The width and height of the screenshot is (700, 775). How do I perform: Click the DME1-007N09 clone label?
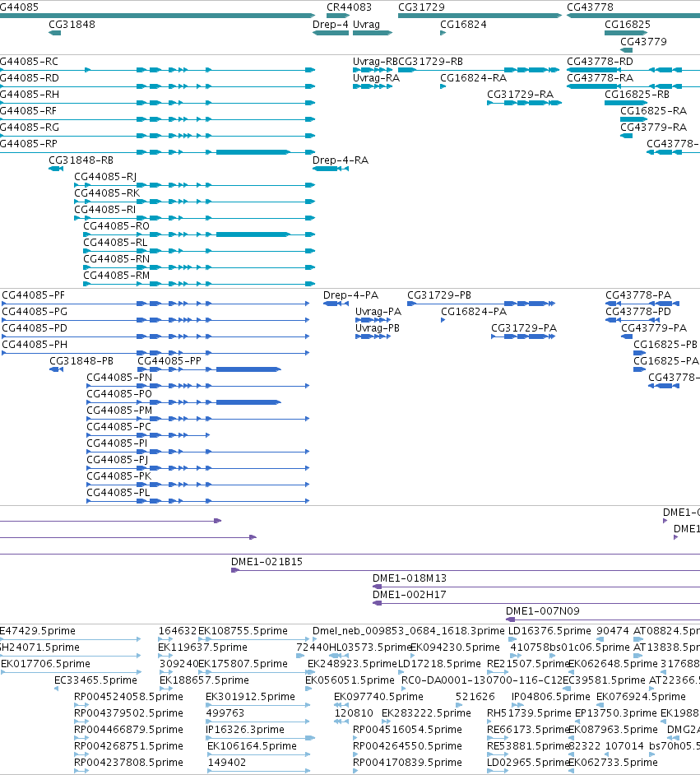pos(543,611)
